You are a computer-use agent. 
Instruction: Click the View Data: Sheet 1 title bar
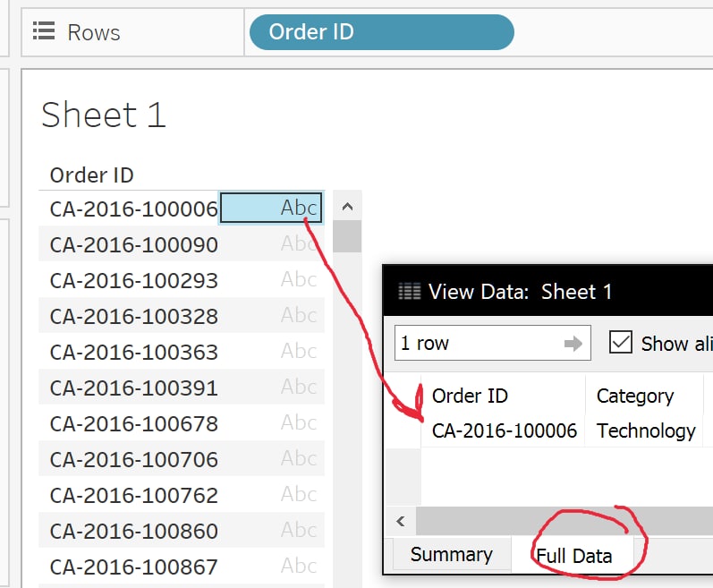pyautogui.click(x=547, y=291)
